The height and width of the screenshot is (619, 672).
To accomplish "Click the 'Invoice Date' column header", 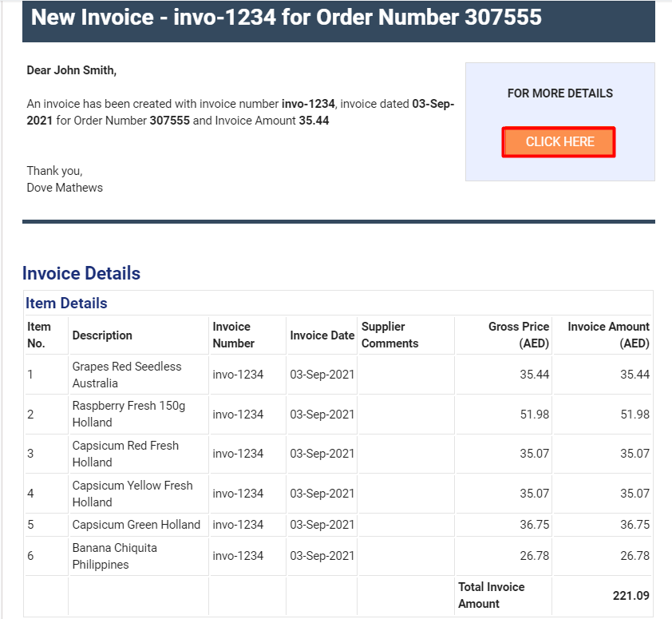I will (x=322, y=335).
